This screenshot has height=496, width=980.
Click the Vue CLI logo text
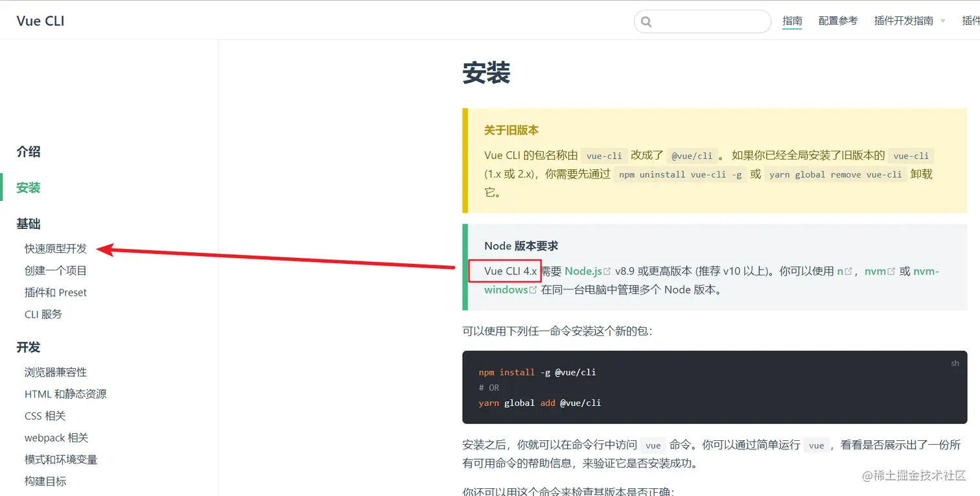(x=40, y=21)
